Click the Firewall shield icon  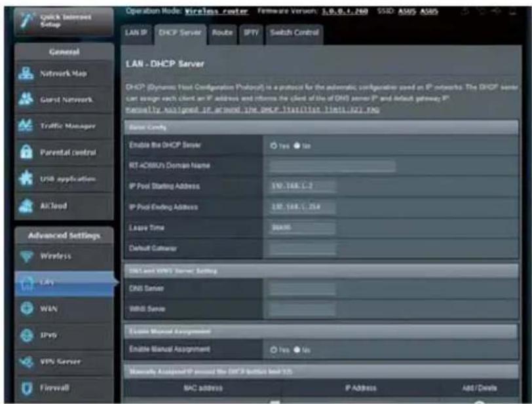tap(26, 388)
